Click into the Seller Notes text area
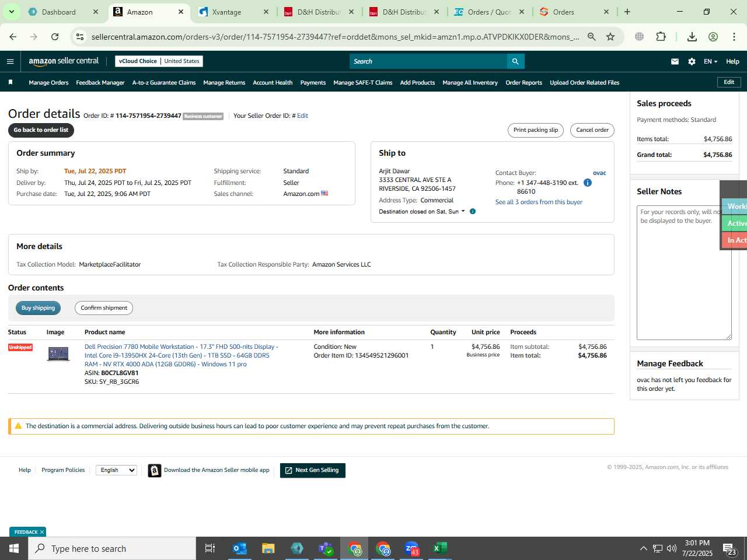 coord(684,272)
